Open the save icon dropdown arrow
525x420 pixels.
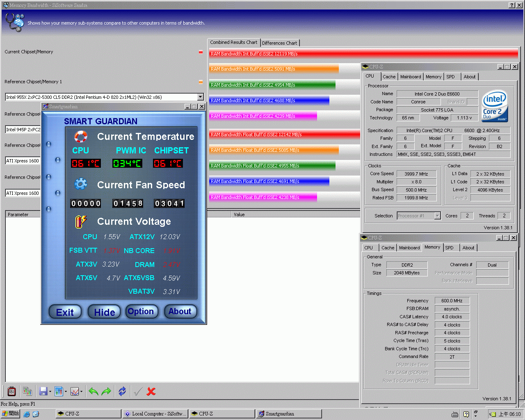(50, 391)
